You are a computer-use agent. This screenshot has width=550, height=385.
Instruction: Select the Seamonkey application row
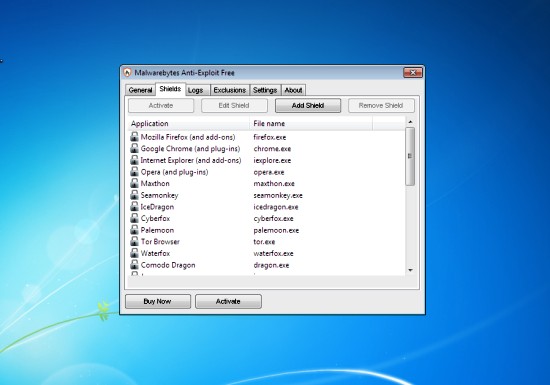tap(266, 195)
